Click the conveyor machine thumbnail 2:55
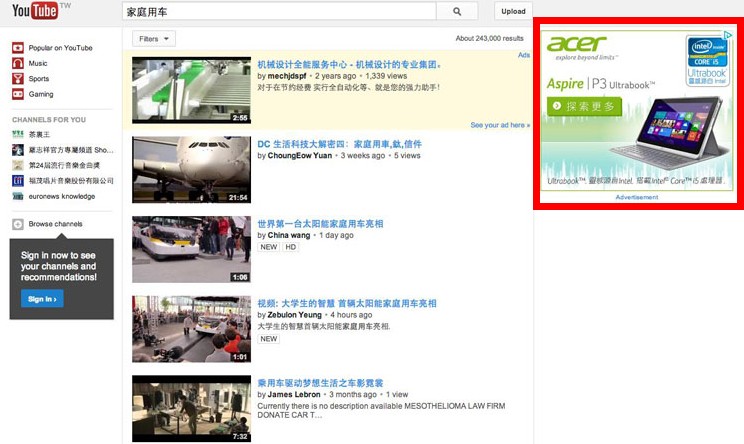The image size is (744, 444). [192, 90]
